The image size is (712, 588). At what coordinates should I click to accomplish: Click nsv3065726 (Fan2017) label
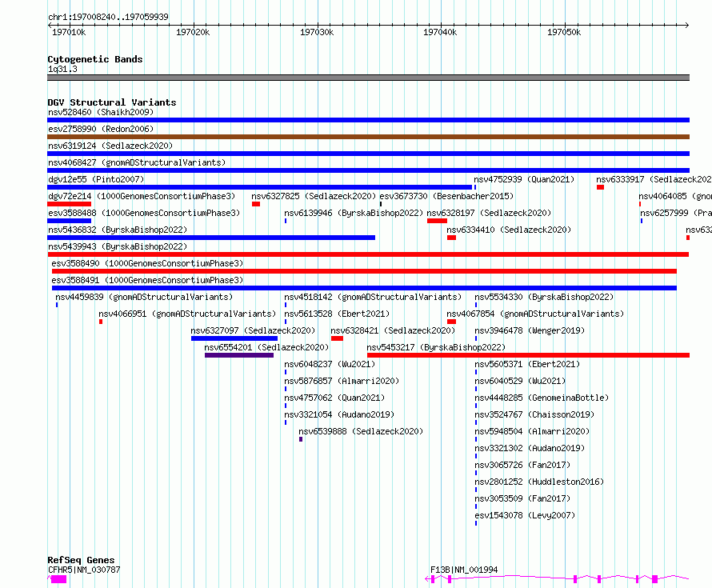522,465
